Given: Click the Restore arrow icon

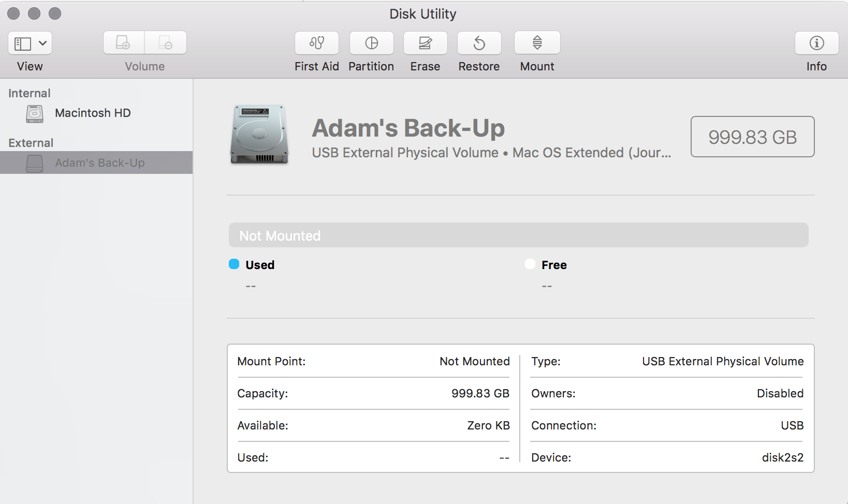Looking at the screenshot, I should [479, 43].
